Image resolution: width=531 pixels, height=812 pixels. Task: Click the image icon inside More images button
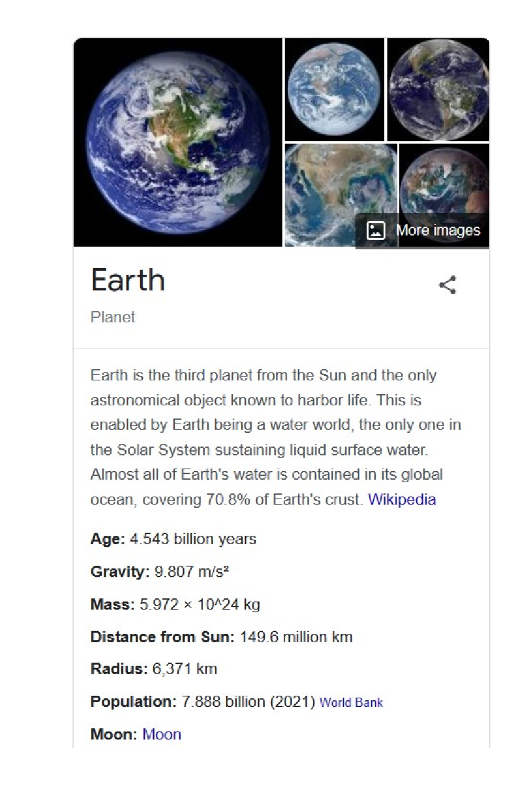pos(375,230)
